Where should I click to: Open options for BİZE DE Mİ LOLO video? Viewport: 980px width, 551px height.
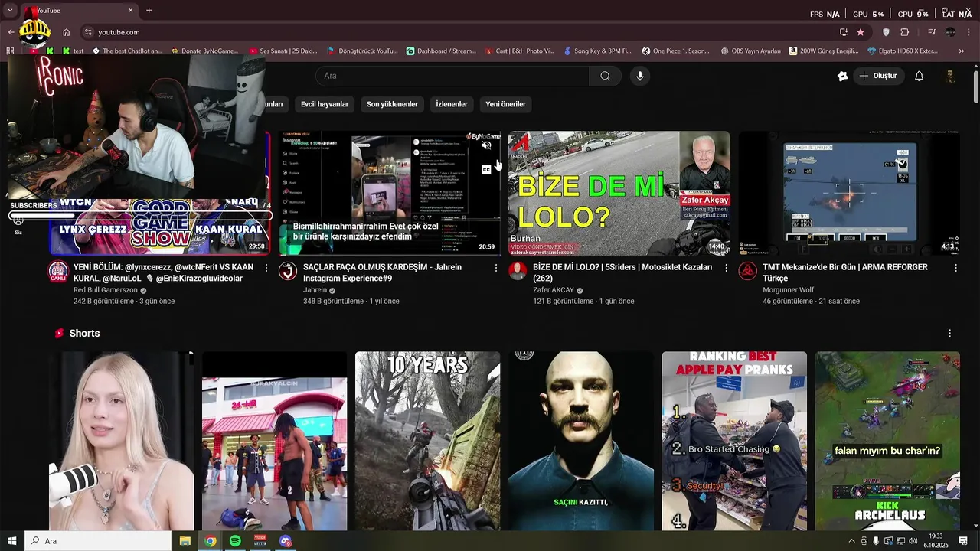tap(726, 268)
